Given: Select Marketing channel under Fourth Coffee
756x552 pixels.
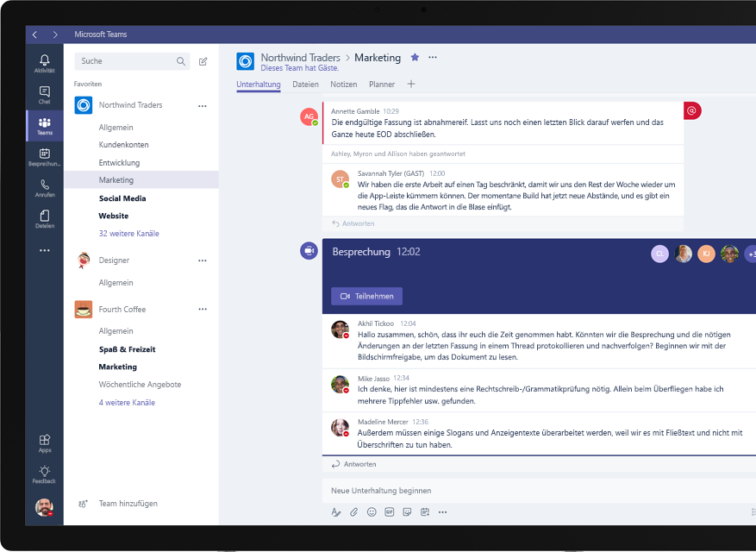Looking at the screenshot, I should 117,367.
